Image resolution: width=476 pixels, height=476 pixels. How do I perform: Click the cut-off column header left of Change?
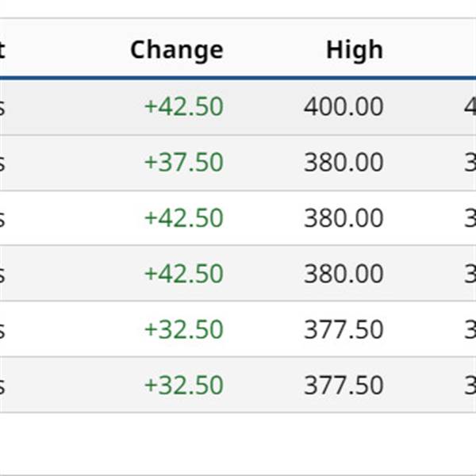pyautogui.click(x=2, y=50)
